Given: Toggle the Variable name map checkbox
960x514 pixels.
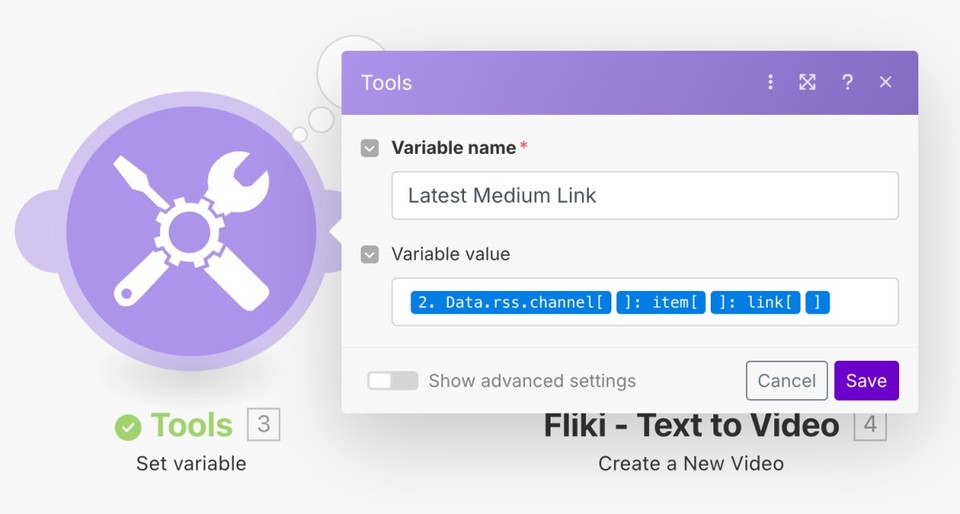Looking at the screenshot, I should [x=370, y=148].
